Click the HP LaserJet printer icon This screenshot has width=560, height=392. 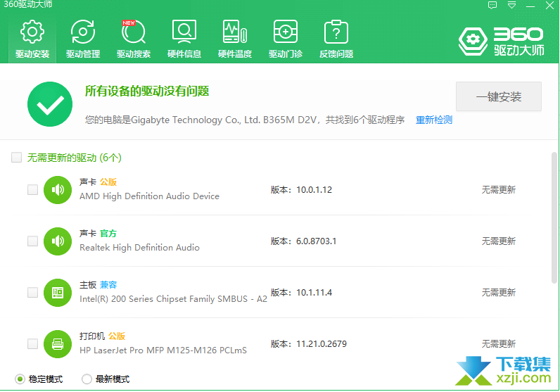pos(58,344)
